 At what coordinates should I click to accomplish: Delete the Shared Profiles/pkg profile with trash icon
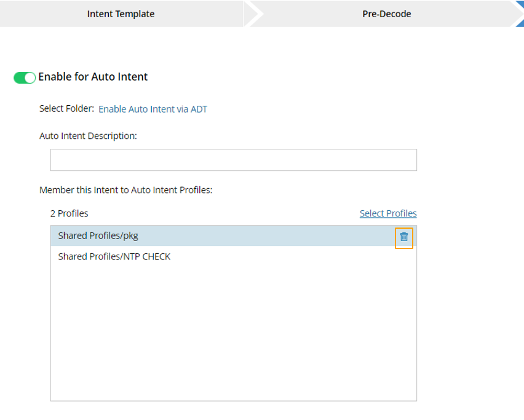404,237
